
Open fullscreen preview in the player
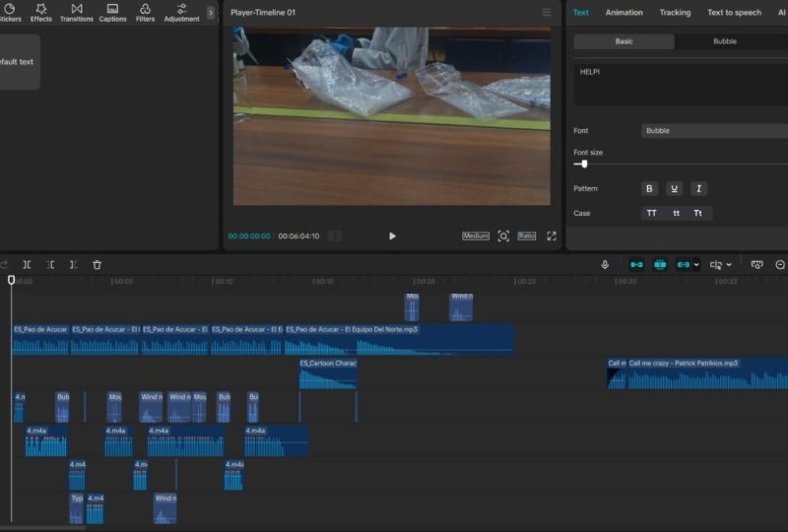[552, 235]
